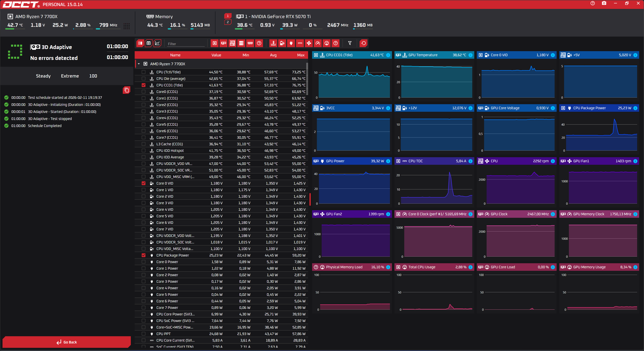Viewport: 644px width, 351px height.
Task: Toggle the storage sensor filter icon
Action: 241,43
